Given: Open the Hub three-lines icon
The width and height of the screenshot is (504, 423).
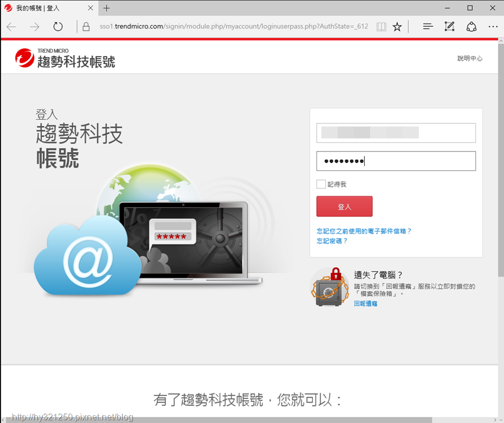Looking at the screenshot, I should pyautogui.click(x=428, y=26).
